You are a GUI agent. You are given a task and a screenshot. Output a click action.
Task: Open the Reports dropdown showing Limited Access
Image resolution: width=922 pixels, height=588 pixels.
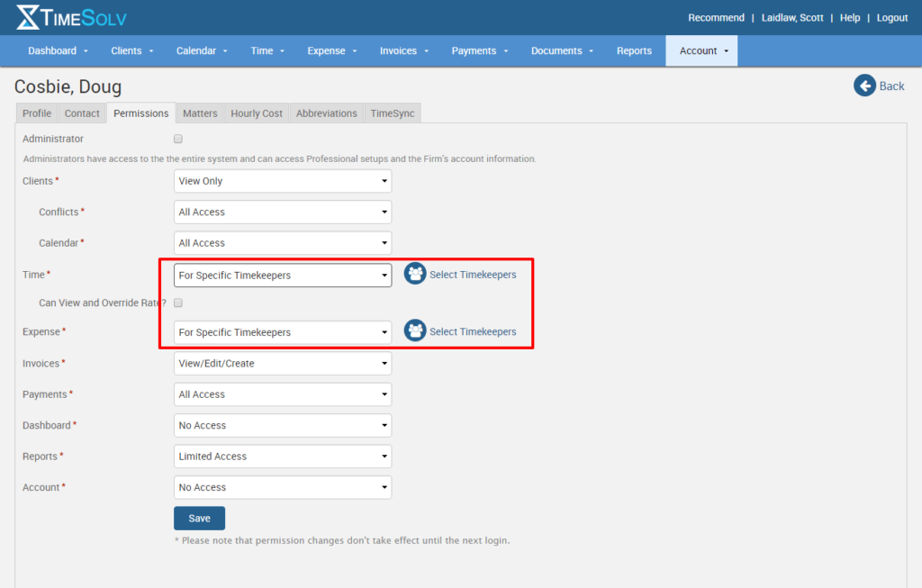point(282,456)
